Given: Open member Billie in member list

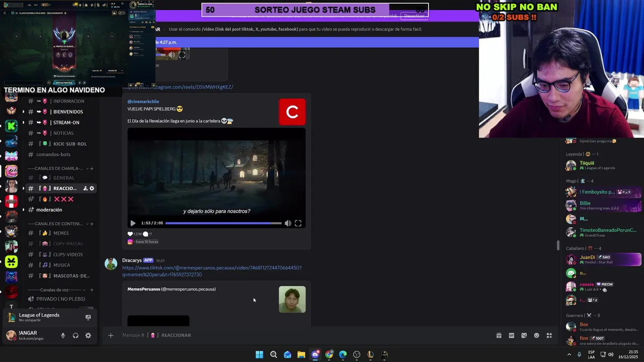Looking at the screenshot, I should (603, 205).
